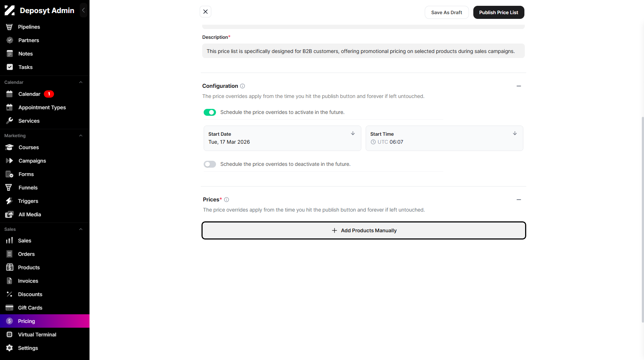Screen dimensions: 644x360
Task: Click the Partners checkmark icon
Action: tap(10, 40)
